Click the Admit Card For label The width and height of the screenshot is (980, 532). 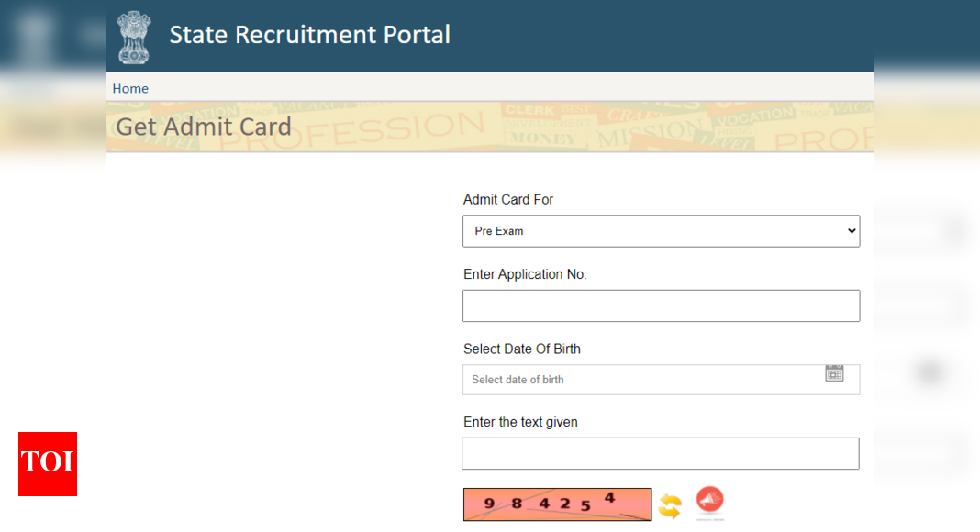tap(508, 200)
